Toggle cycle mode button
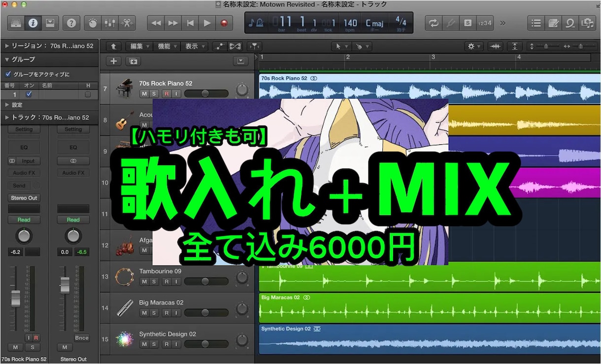This screenshot has width=601, height=364. [434, 23]
